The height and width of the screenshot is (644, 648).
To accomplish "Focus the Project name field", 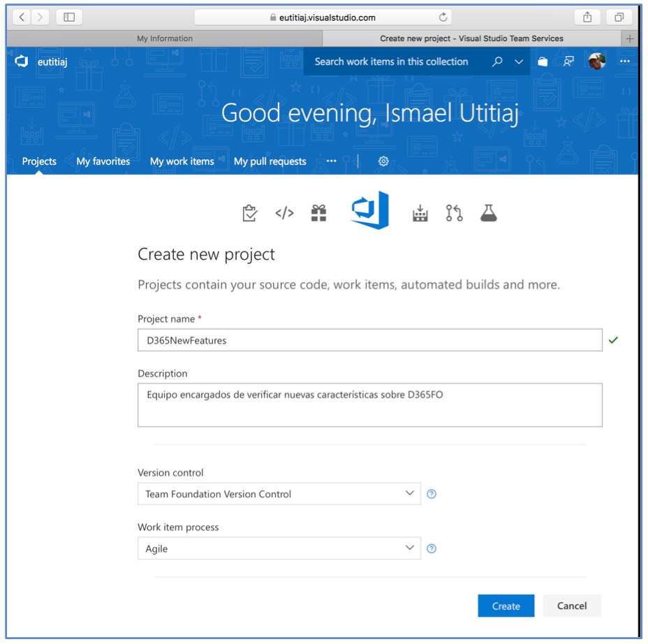I will pyautogui.click(x=370, y=340).
